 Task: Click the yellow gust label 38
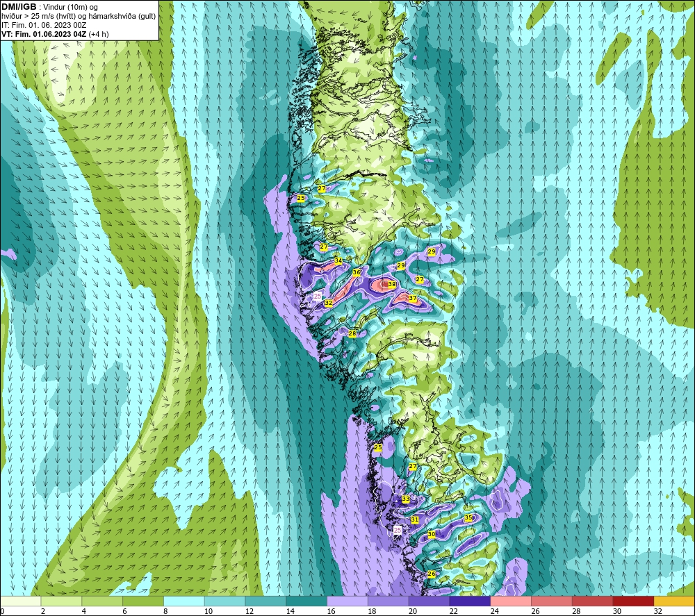click(x=392, y=284)
